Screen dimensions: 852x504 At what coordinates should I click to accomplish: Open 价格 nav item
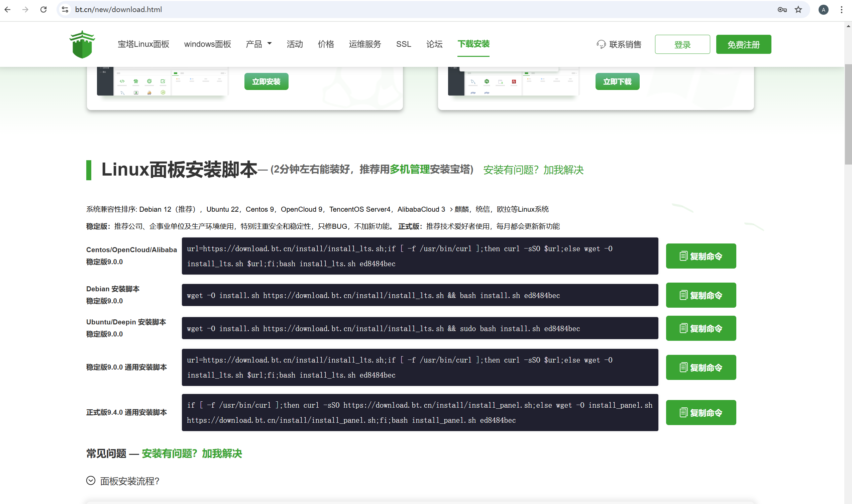[x=326, y=44]
